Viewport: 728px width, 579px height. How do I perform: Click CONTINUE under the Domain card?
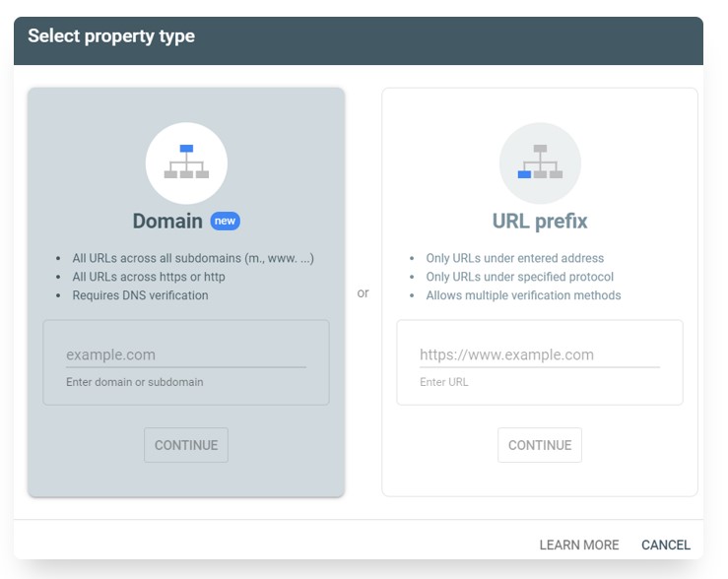click(186, 445)
